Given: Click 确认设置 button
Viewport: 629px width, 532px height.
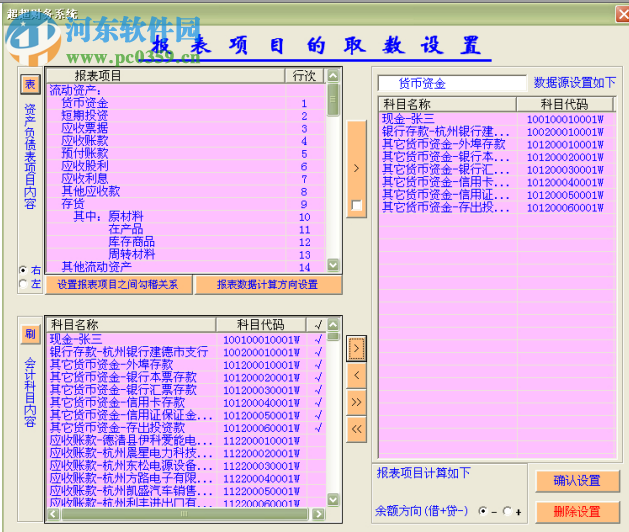Looking at the screenshot, I should coord(577,481).
